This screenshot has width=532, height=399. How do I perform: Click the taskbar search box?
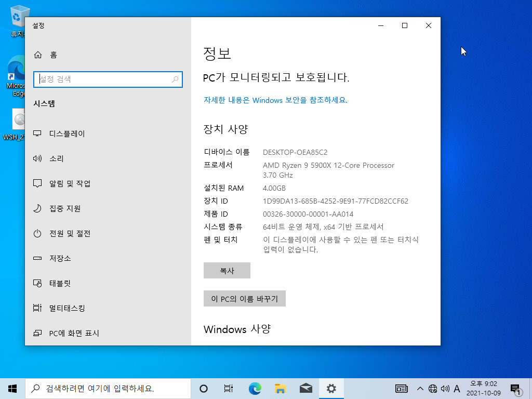[x=108, y=389]
